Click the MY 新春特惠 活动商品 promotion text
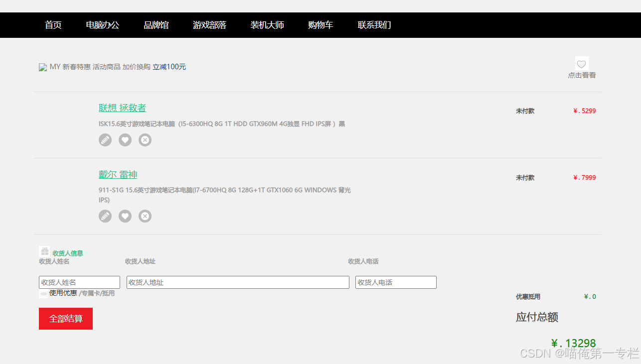641x364 pixels. click(100, 67)
